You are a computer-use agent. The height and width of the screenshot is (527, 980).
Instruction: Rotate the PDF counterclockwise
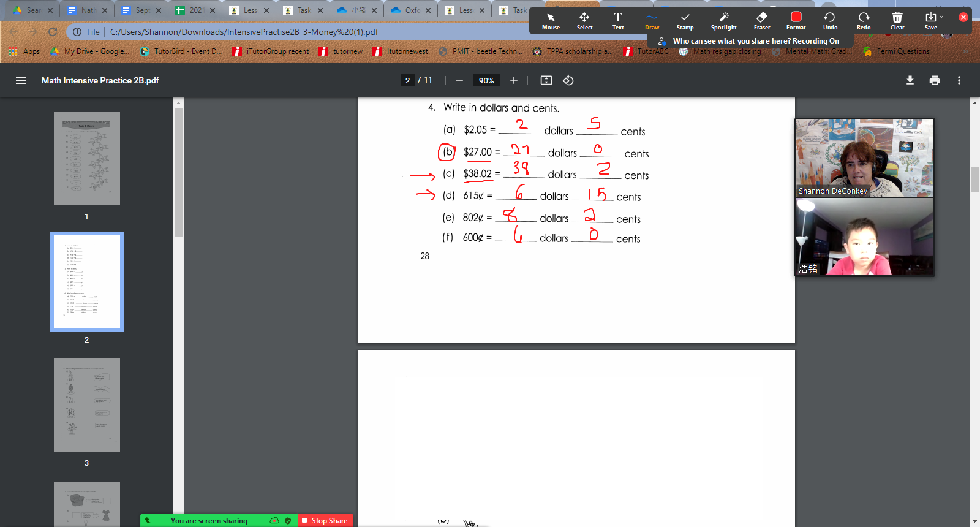[568, 80]
